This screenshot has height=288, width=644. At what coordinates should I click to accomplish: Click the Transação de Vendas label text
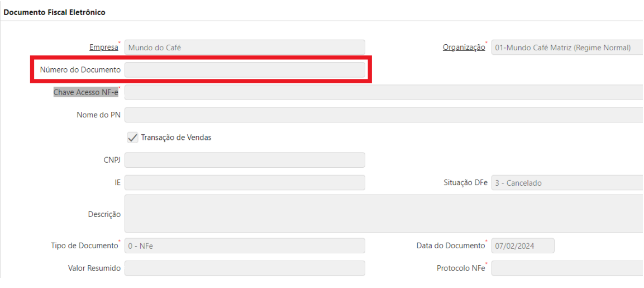pyautogui.click(x=176, y=137)
